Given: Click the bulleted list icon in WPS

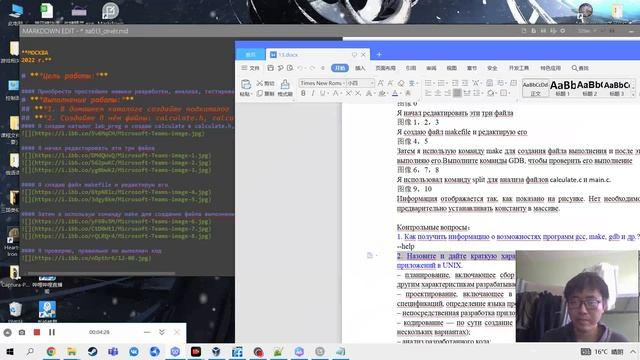Looking at the screenshot, I should click(428, 83).
